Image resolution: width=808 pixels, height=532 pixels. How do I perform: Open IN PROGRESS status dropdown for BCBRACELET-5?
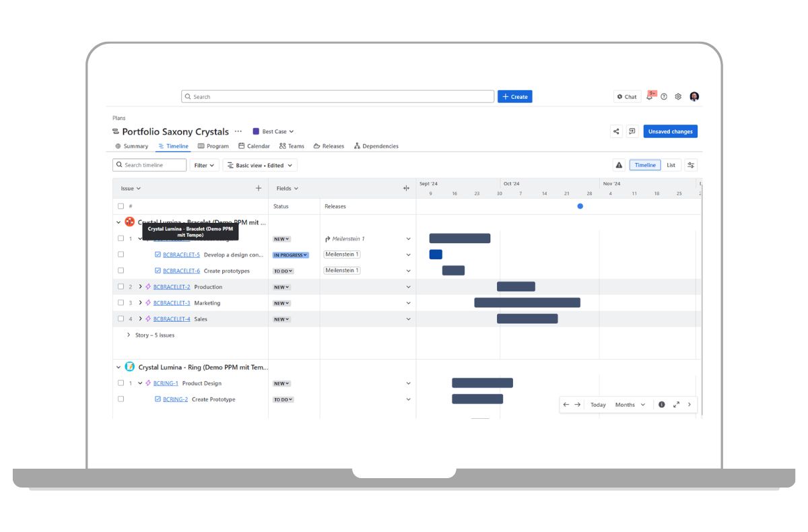(x=291, y=255)
